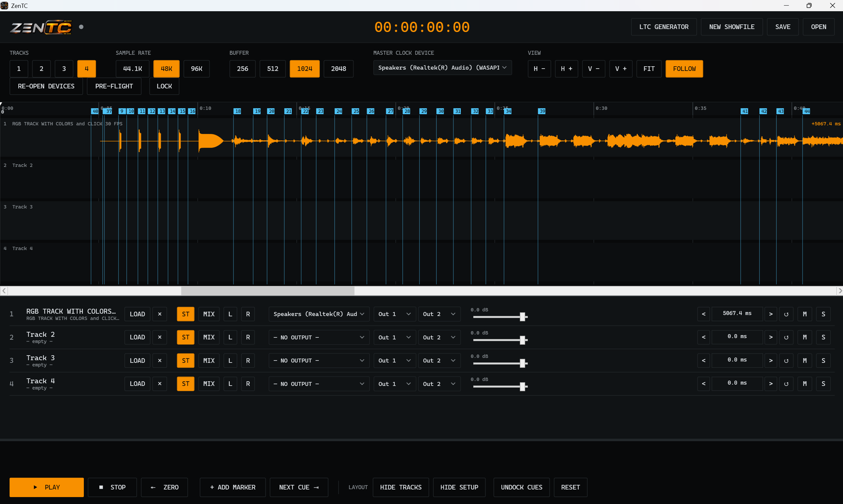This screenshot has height=504, width=843.
Task: Nudge track 1 offset later with >
Action: (x=771, y=314)
